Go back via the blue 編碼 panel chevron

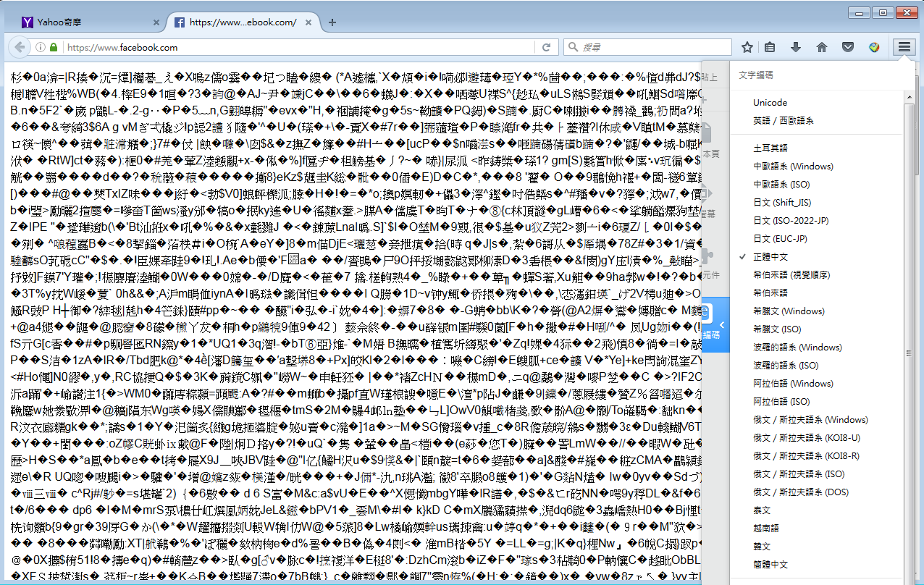[721, 325]
